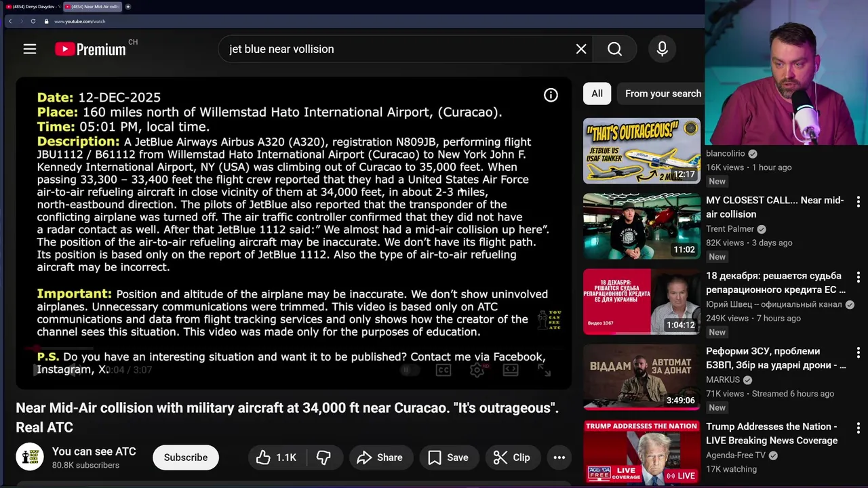
Task: Open Реформи ЗСУ video title
Action: pyautogui.click(x=776, y=358)
